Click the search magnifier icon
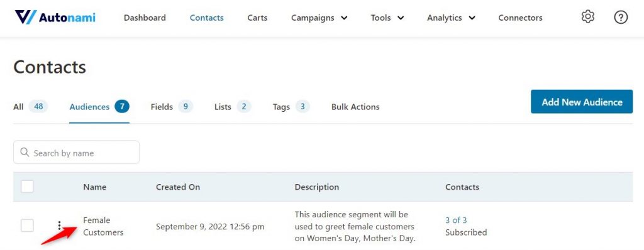The width and height of the screenshot is (644, 250). point(25,153)
